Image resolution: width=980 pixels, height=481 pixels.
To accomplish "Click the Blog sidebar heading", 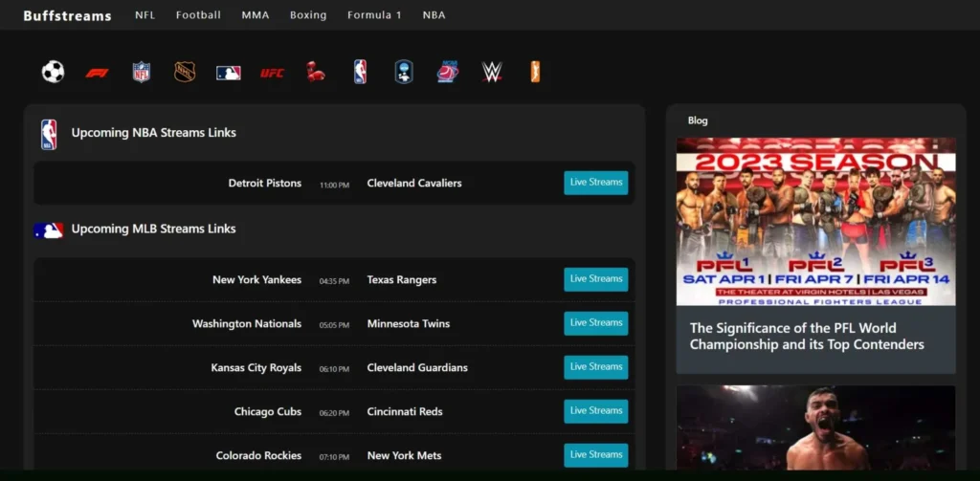I will 698,120.
